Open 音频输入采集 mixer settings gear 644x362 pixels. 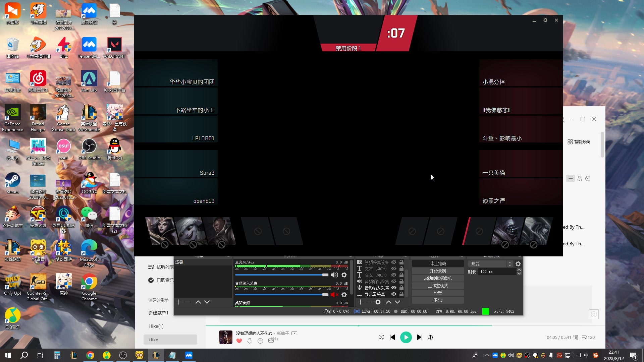[x=344, y=295]
